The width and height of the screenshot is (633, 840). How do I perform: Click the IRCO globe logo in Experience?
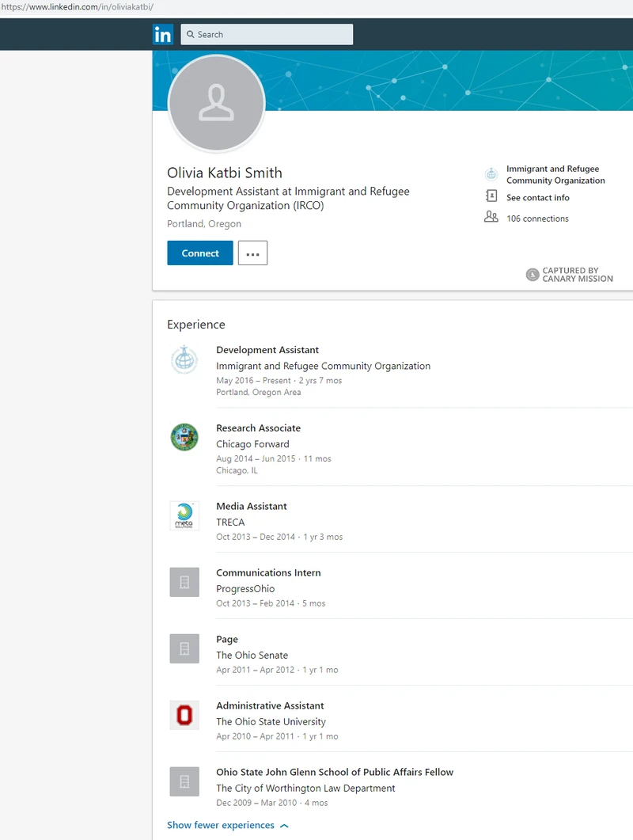point(184,359)
